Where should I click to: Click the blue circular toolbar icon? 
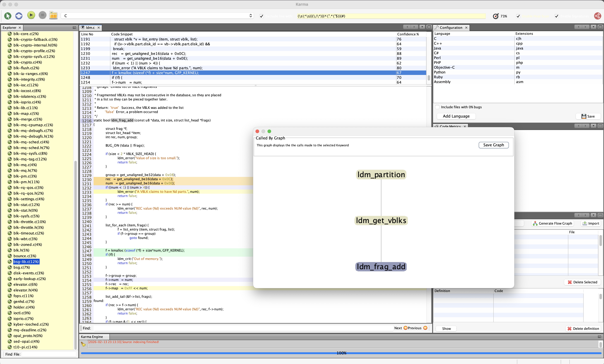coord(19,16)
